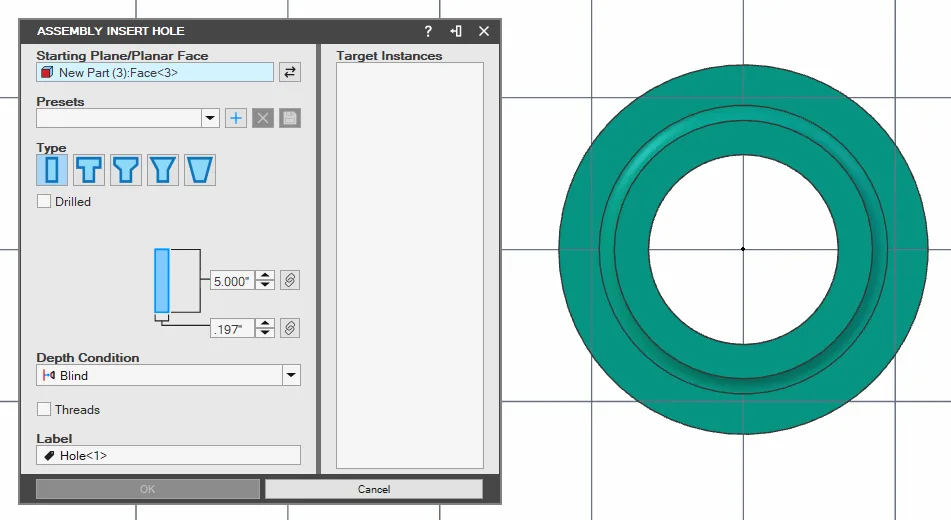Click the delete preset X icon
Image resolution: width=951 pixels, height=520 pixels.
click(263, 118)
